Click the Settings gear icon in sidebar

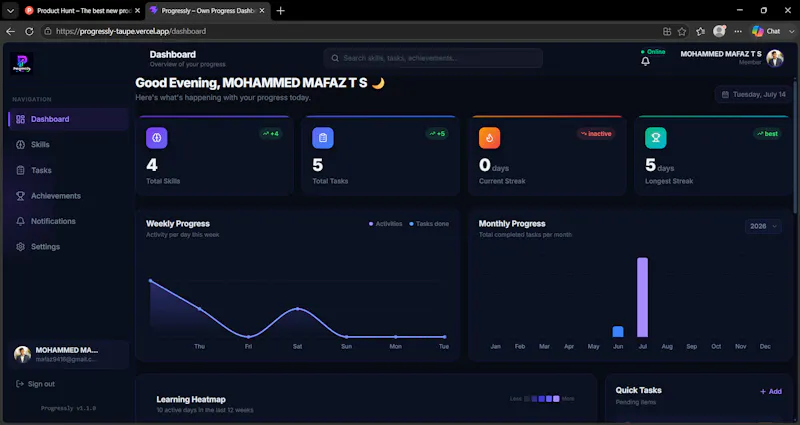click(20, 246)
